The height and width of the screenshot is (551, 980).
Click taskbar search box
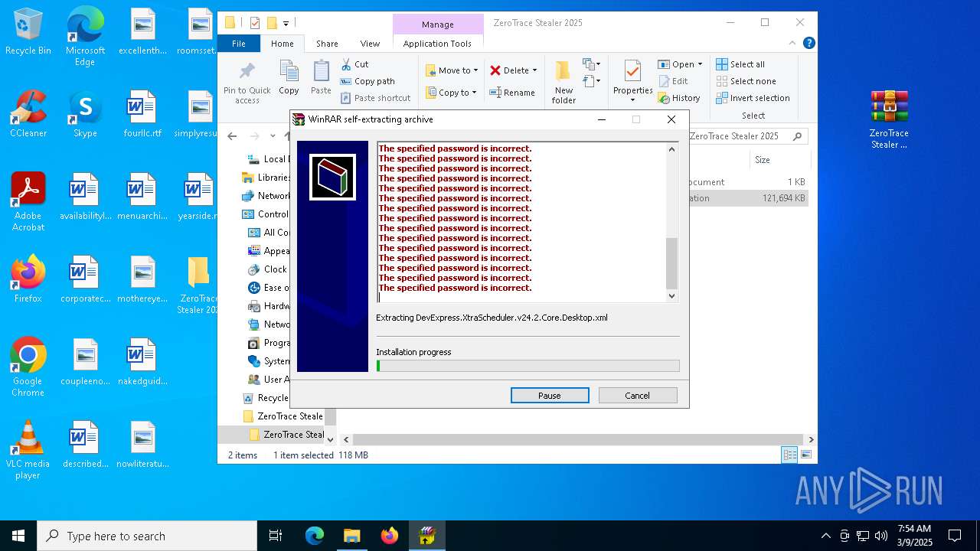click(x=147, y=536)
